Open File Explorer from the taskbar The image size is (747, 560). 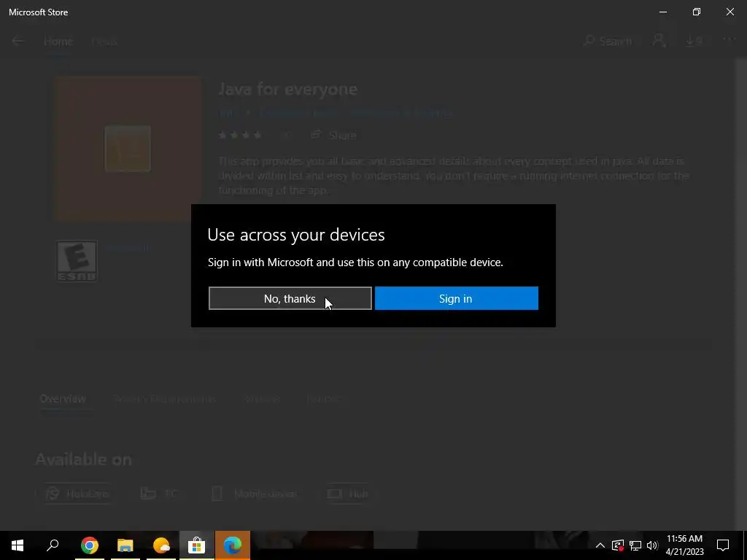(125, 545)
